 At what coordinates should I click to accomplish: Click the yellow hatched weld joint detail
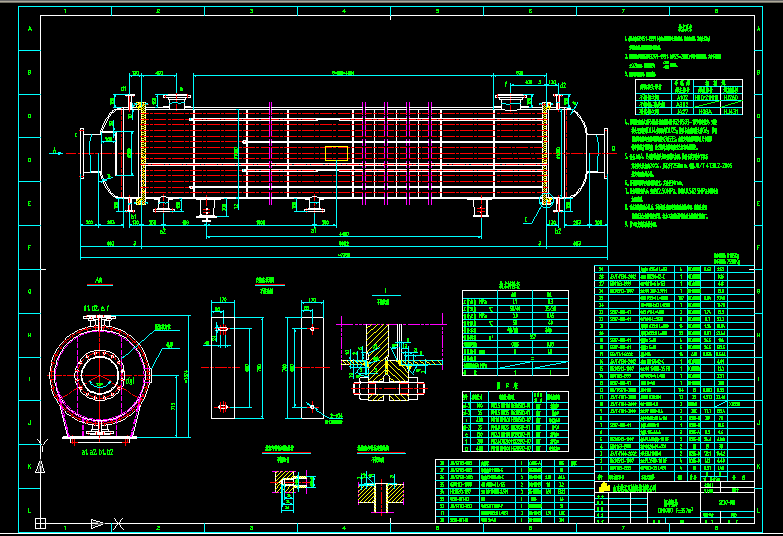click(x=382, y=350)
